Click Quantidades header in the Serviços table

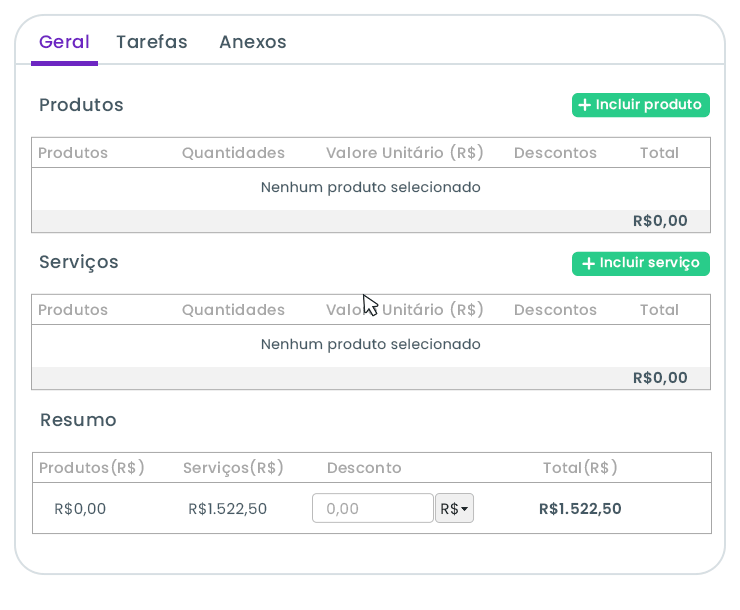(x=233, y=310)
